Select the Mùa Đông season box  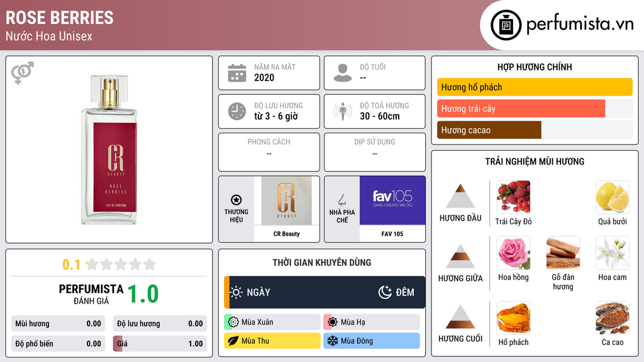(x=372, y=341)
